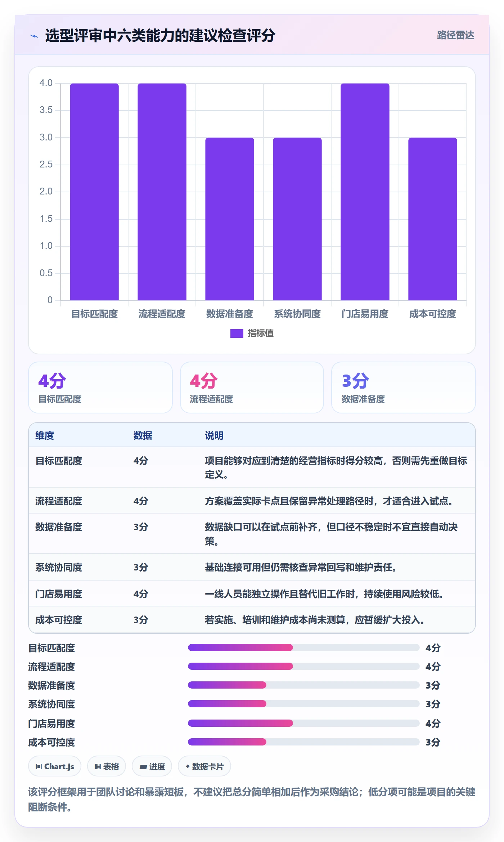Click the 3分 value beside 成本可控度 progress bar
The height and width of the screenshot is (842, 504).
point(433,742)
